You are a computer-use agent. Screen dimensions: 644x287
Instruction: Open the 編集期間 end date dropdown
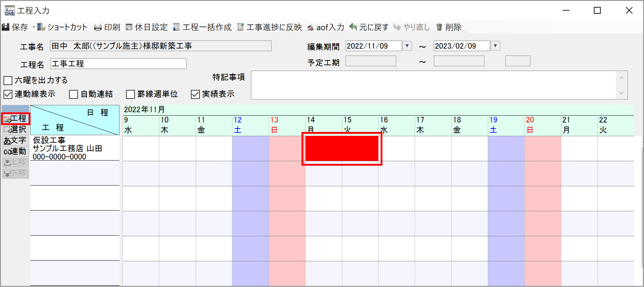pyautogui.click(x=495, y=46)
